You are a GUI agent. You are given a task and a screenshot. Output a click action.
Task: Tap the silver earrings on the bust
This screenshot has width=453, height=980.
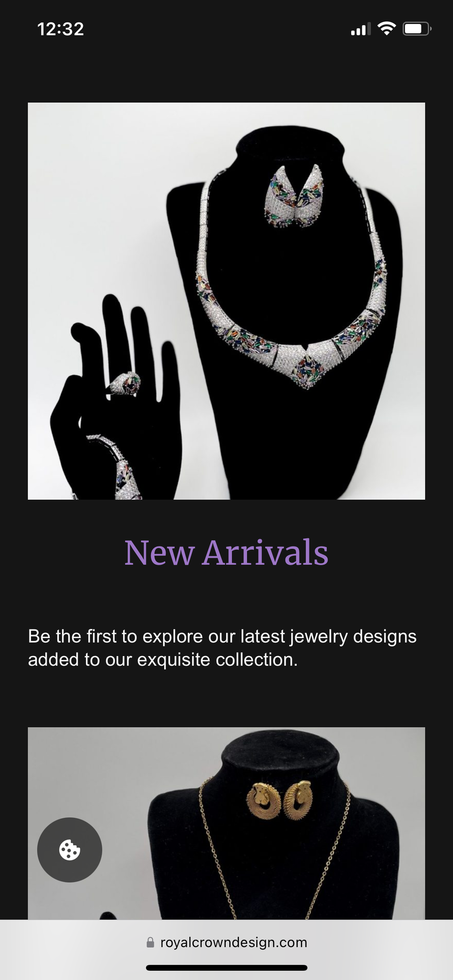click(x=294, y=196)
